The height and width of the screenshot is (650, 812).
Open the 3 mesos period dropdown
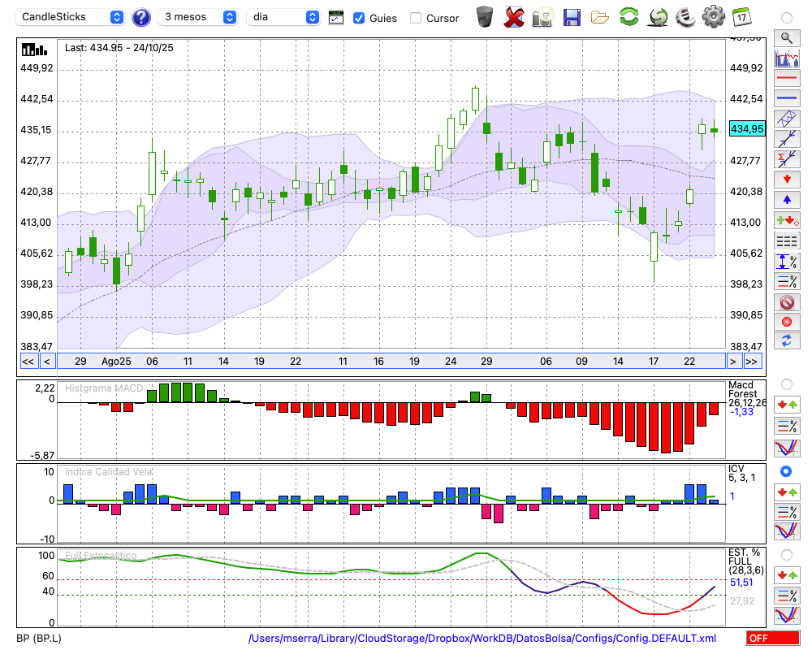[x=199, y=17]
